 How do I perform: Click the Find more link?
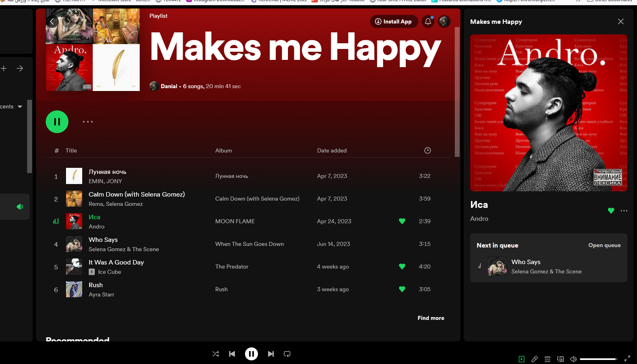431,318
